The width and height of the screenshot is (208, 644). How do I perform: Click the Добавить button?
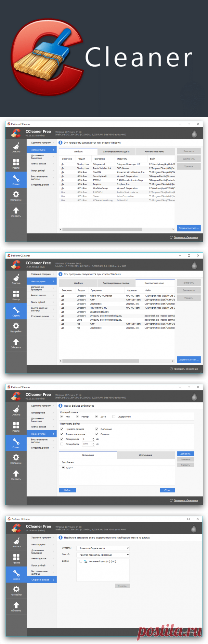(186, 454)
